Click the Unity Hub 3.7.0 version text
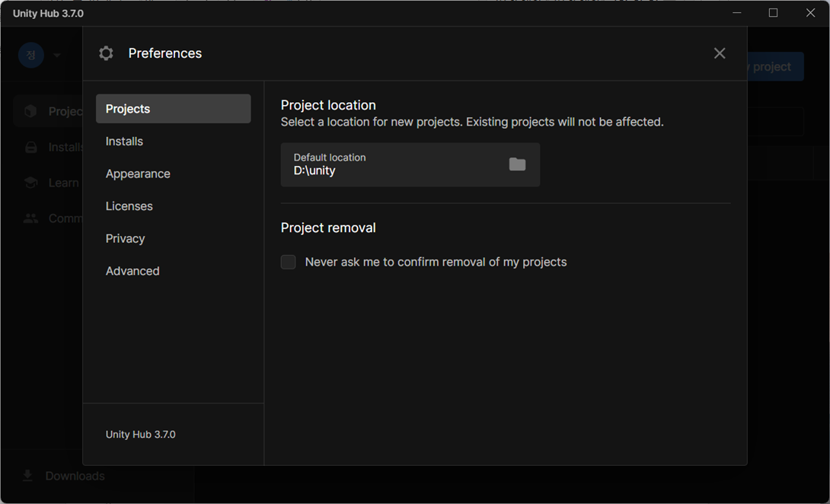Image resolution: width=830 pixels, height=504 pixels. (x=141, y=434)
